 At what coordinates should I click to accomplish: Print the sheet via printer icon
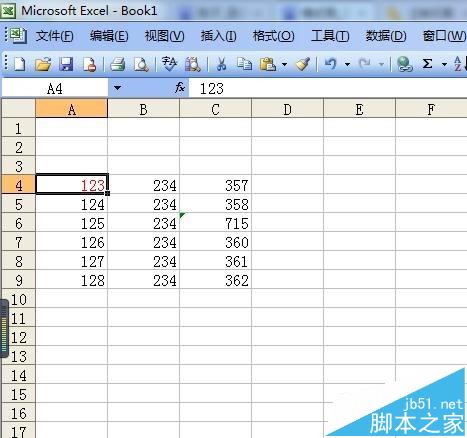click(118, 64)
